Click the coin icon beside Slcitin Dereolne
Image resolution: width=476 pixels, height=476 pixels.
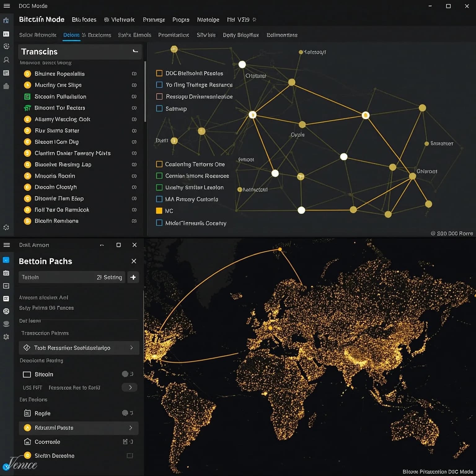tap(28, 456)
